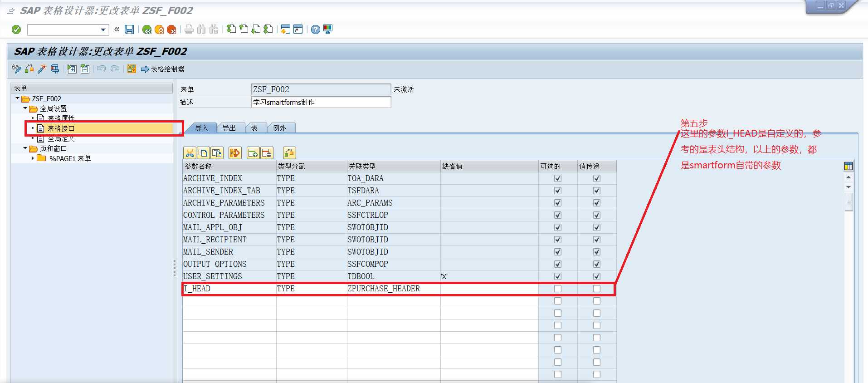Toggle 值传递 checkbox for CONTROL_PARAMETERS row
The width and height of the screenshot is (868, 383).
coord(597,215)
